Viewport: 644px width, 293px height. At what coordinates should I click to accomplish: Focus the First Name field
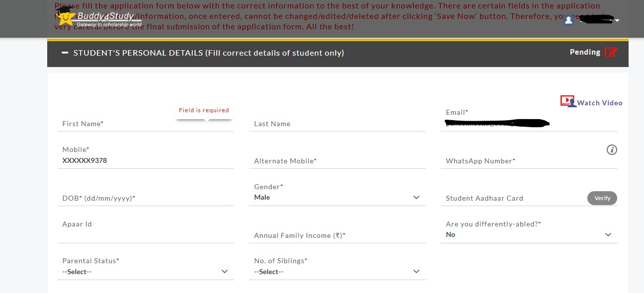click(146, 124)
